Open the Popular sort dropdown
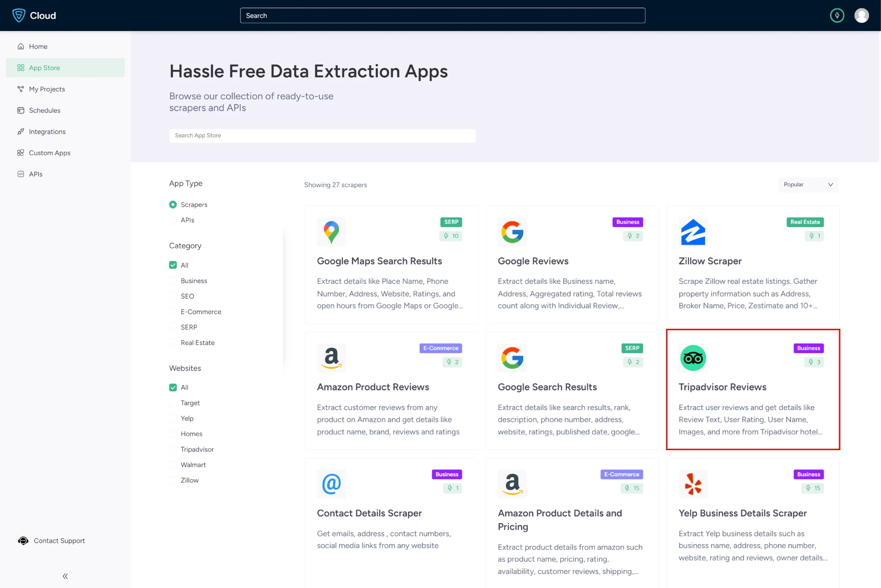This screenshot has height=588, width=881. (x=808, y=184)
